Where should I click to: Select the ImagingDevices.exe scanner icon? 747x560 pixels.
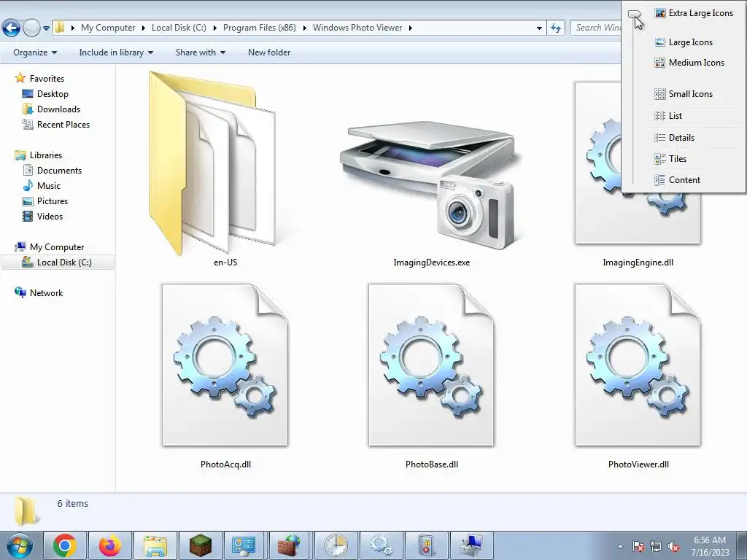[430, 186]
